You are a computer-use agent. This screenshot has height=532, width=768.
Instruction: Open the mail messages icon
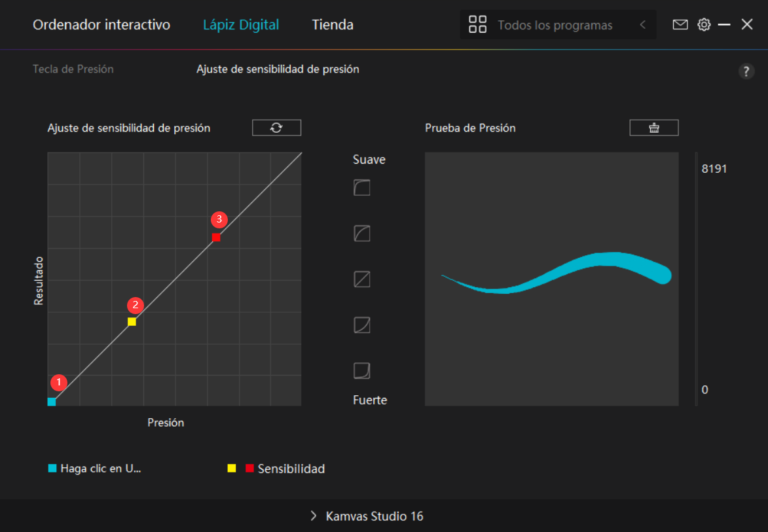(680, 25)
